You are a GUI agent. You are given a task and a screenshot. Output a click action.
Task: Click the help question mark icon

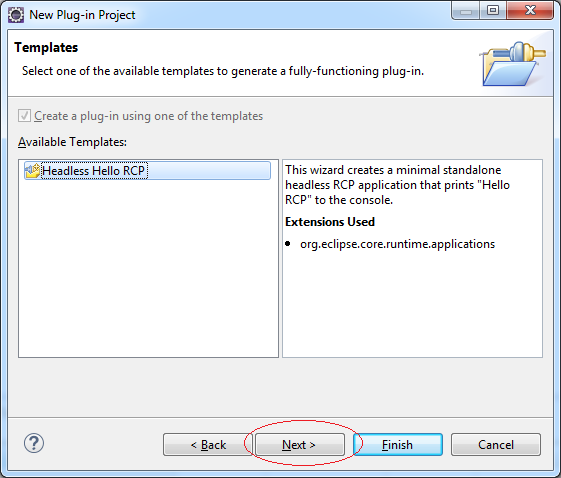[x=34, y=444]
